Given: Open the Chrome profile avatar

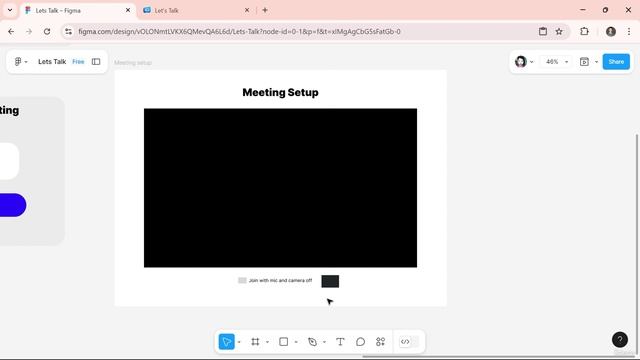Looking at the screenshot, I should [x=611, y=31].
